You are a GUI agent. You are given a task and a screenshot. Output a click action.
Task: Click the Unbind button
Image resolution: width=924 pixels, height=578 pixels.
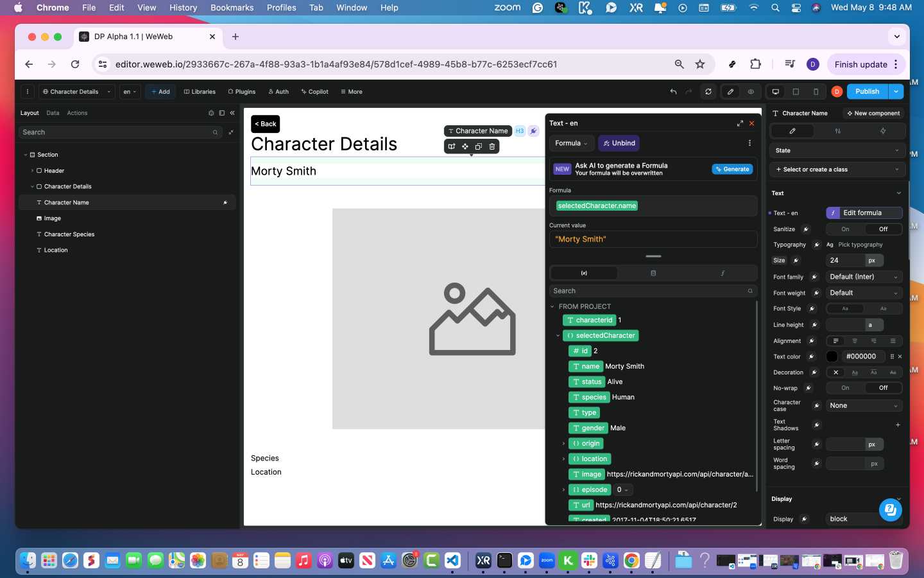click(619, 143)
